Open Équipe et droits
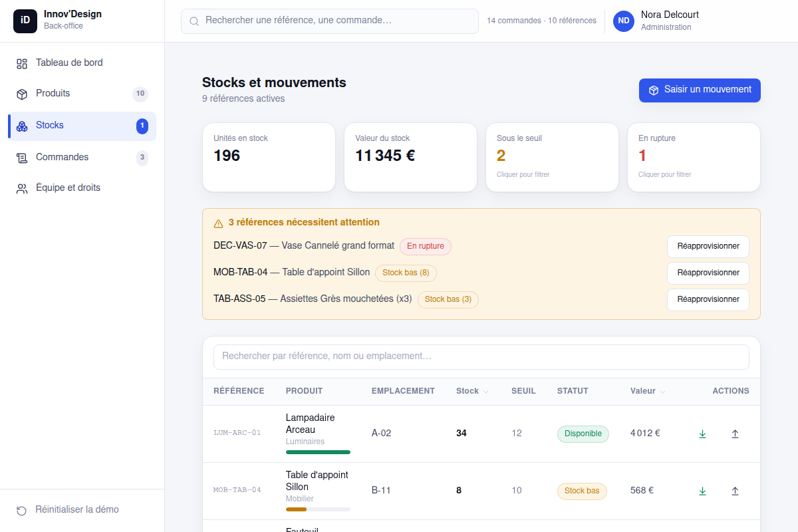 [82, 188]
